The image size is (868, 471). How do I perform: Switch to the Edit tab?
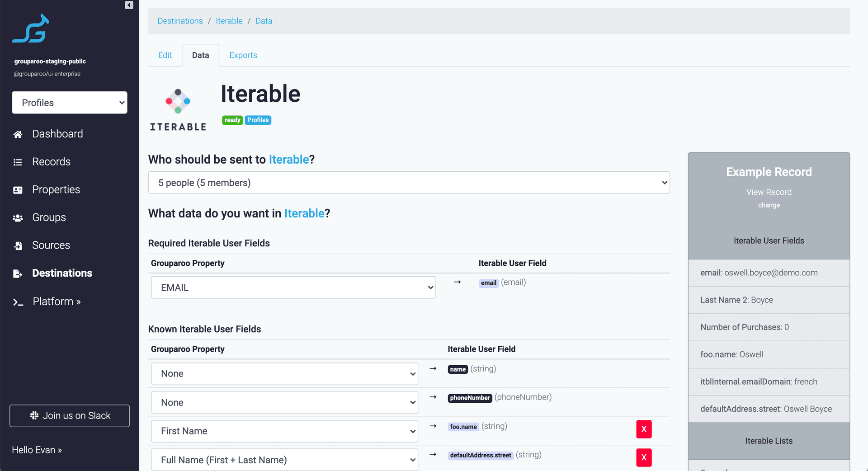pos(165,55)
